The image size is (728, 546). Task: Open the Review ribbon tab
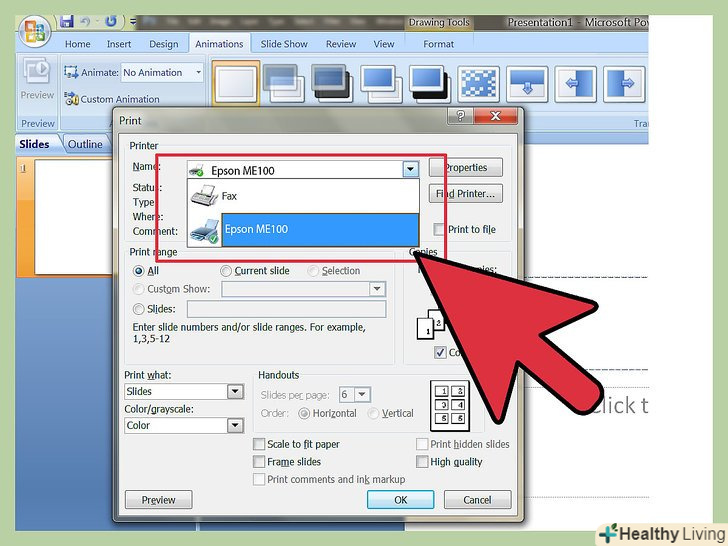[341, 44]
